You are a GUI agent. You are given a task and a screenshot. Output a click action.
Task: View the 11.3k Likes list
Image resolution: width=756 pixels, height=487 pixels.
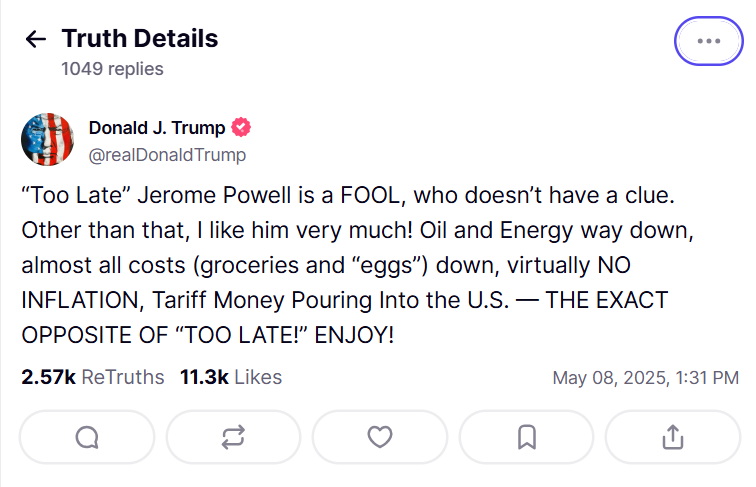231,377
